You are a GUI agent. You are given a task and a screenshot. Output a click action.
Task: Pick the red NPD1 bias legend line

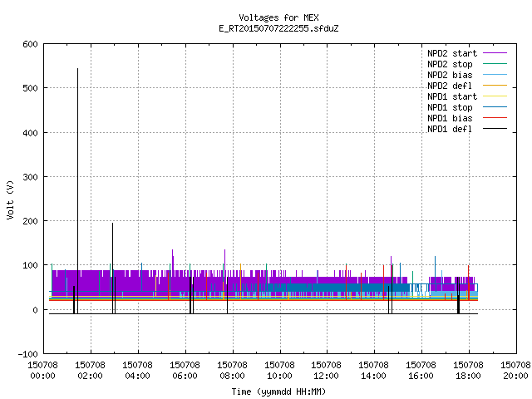tap(495, 118)
